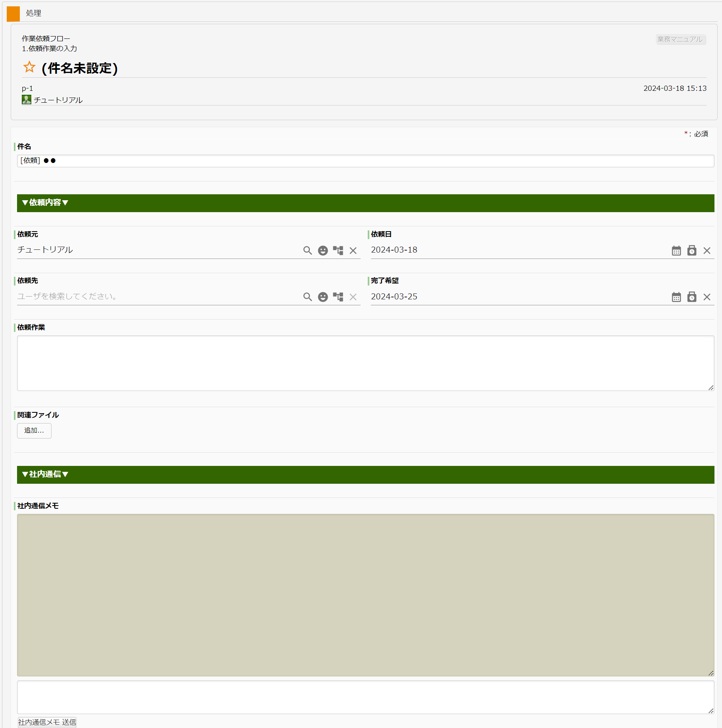The height and width of the screenshot is (728, 722).
Task: Star this item using the favorite icon
Action: pos(29,67)
